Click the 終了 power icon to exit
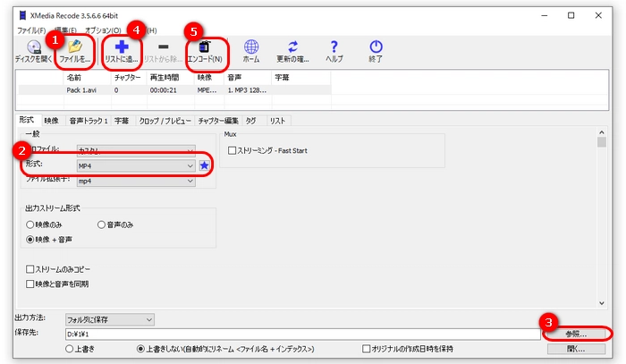The width and height of the screenshot is (626, 364). click(x=376, y=49)
